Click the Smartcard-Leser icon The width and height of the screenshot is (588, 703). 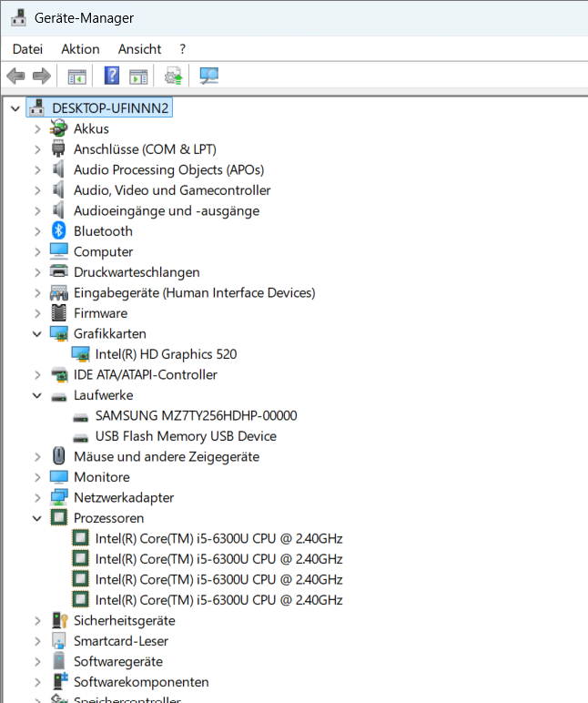coord(59,641)
